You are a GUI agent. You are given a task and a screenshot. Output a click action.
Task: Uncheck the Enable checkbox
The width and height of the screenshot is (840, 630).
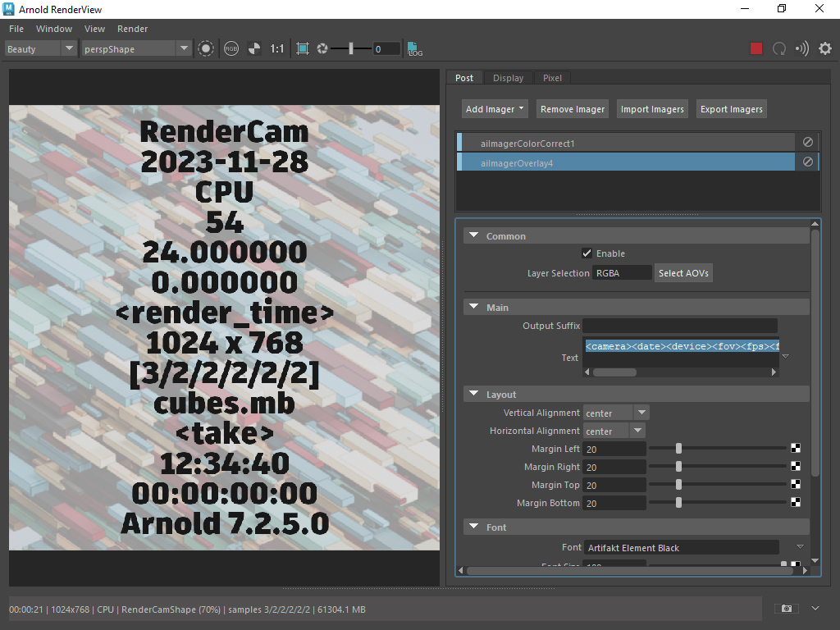[587, 253]
